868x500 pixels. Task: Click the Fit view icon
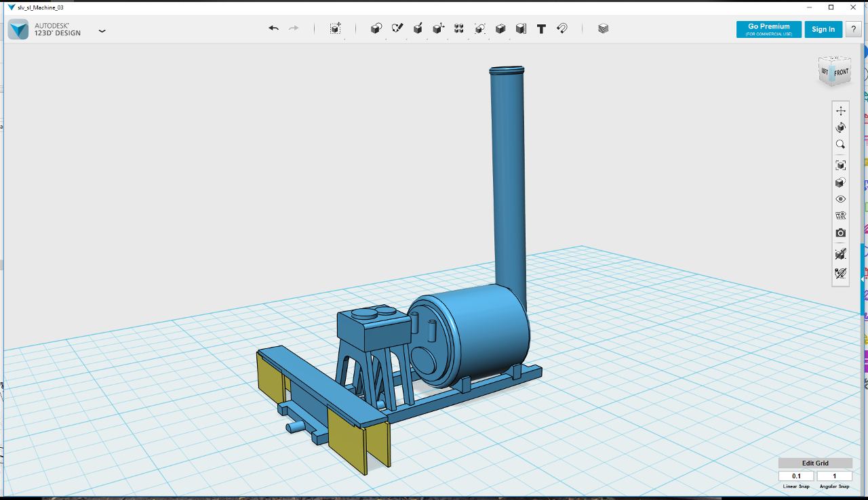pyautogui.click(x=841, y=165)
